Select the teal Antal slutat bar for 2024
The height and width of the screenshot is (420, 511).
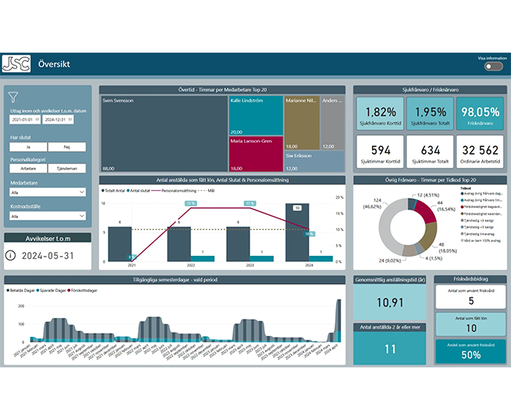click(x=321, y=259)
